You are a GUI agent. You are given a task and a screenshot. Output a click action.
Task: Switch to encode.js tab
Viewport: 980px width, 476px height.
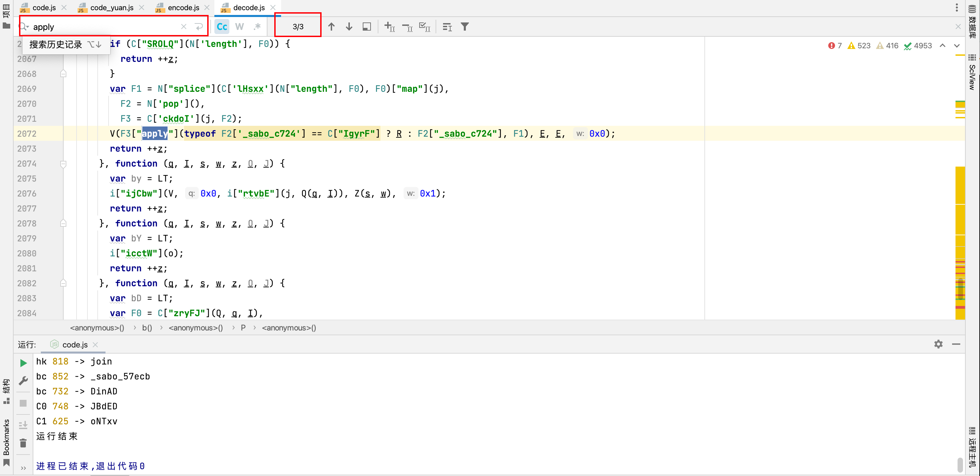[x=183, y=7]
